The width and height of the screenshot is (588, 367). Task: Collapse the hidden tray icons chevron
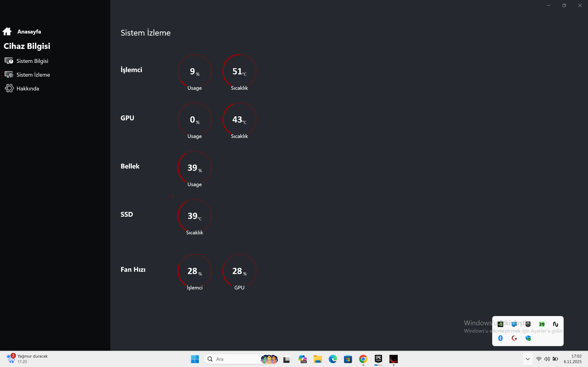click(x=528, y=359)
